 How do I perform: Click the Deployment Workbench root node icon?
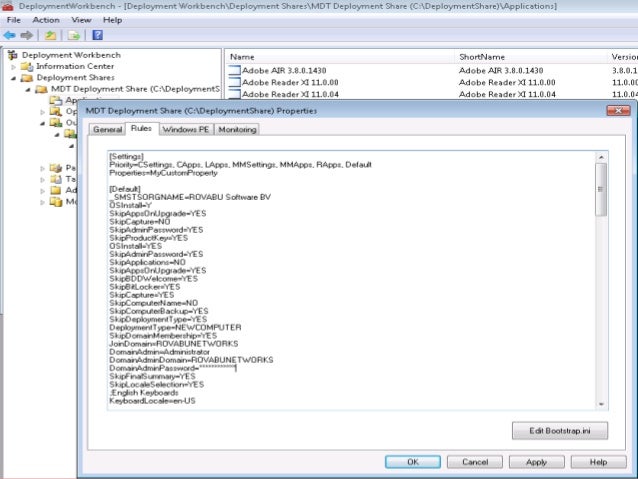[x=13, y=55]
